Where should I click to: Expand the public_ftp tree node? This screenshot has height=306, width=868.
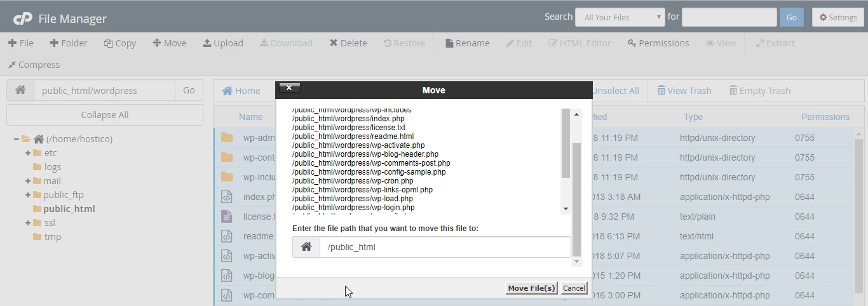(28, 195)
